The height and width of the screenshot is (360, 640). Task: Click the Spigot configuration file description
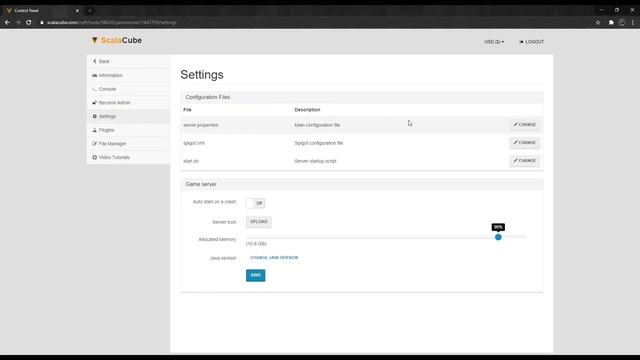point(319,143)
